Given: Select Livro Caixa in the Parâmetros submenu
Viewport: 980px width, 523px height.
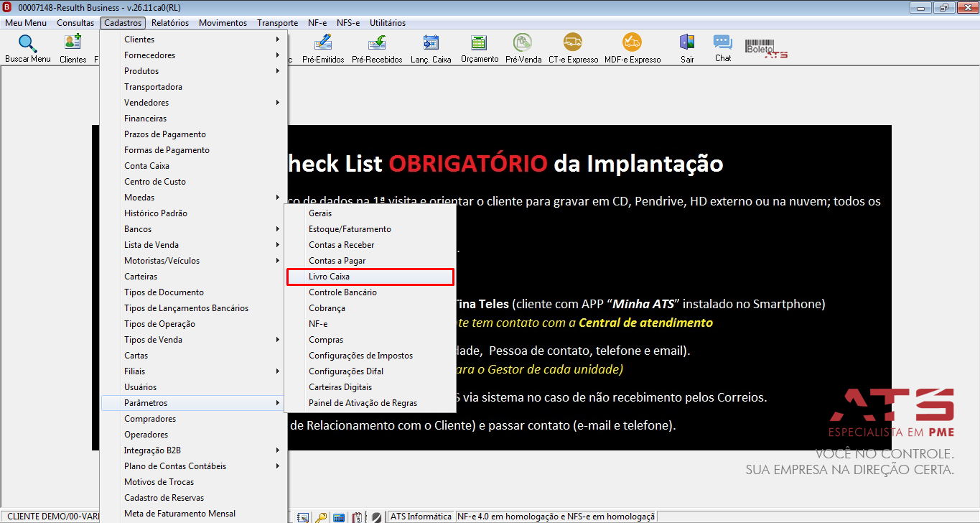Looking at the screenshot, I should click(x=370, y=277).
